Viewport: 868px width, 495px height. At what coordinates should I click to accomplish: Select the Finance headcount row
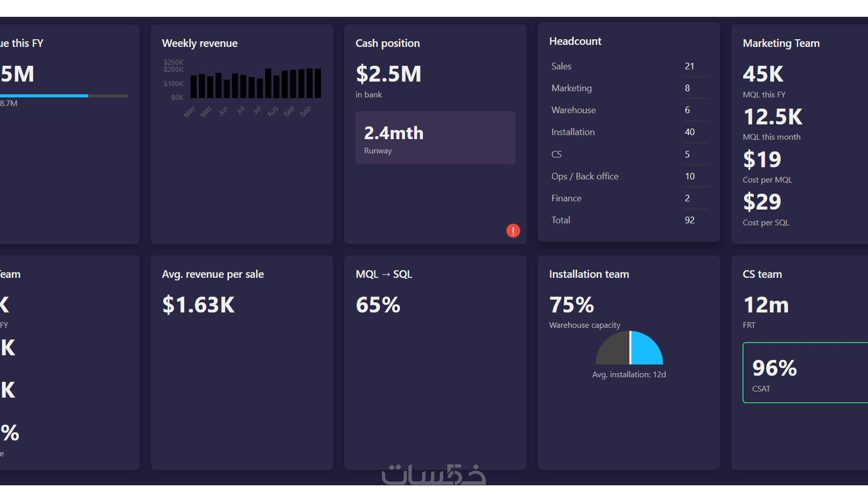tap(629, 198)
